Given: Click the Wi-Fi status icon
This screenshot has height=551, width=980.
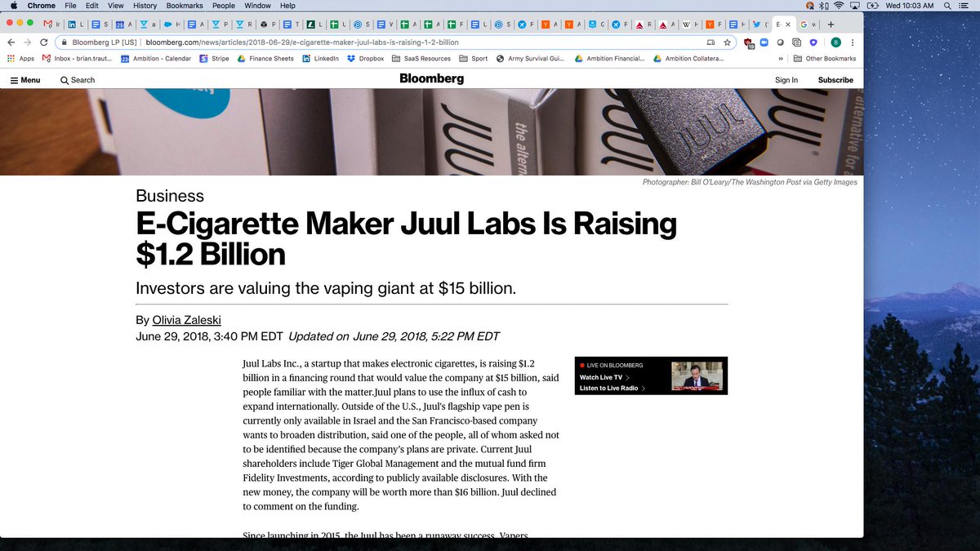Looking at the screenshot, I should point(839,6).
